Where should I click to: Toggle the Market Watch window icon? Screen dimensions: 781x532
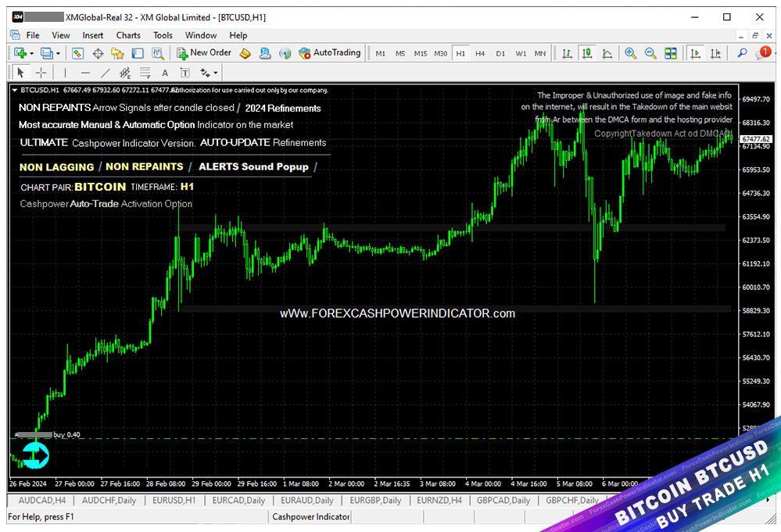coord(77,53)
